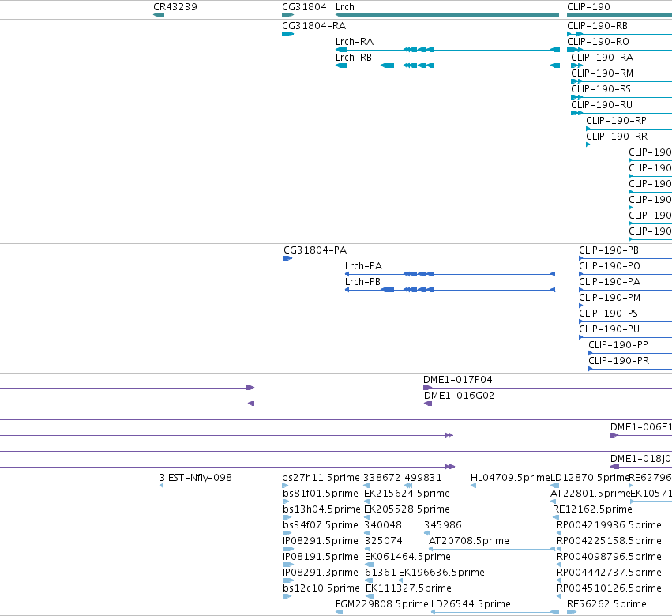Click the 325074 feature label
The width and height of the screenshot is (672, 616).
384,541
